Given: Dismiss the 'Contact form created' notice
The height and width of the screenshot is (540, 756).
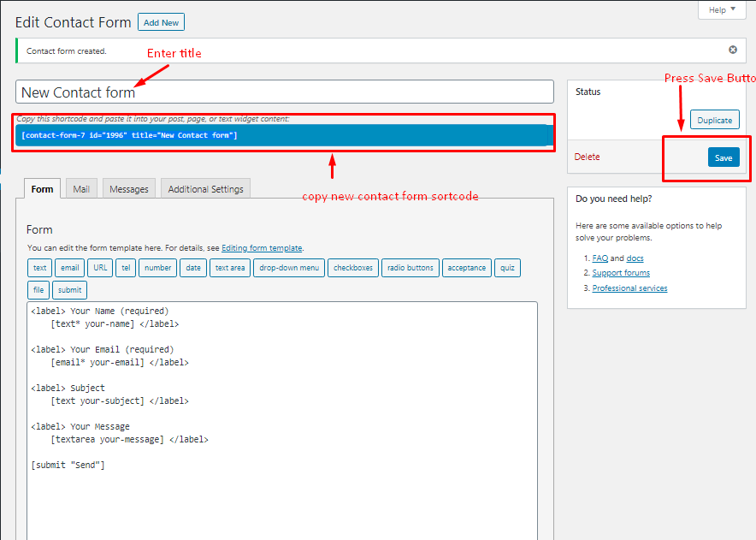Looking at the screenshot, I should coord(732,50).
